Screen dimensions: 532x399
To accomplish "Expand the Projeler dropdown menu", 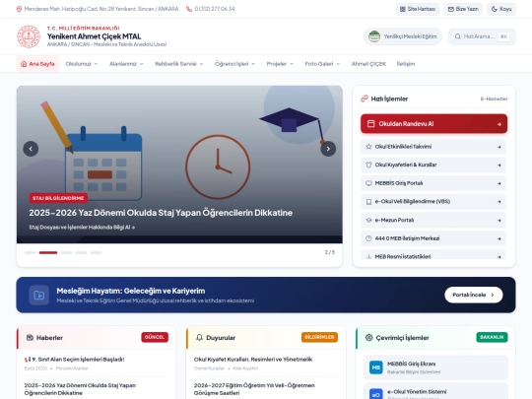I will pyautogui.click(x=280, y=64).
